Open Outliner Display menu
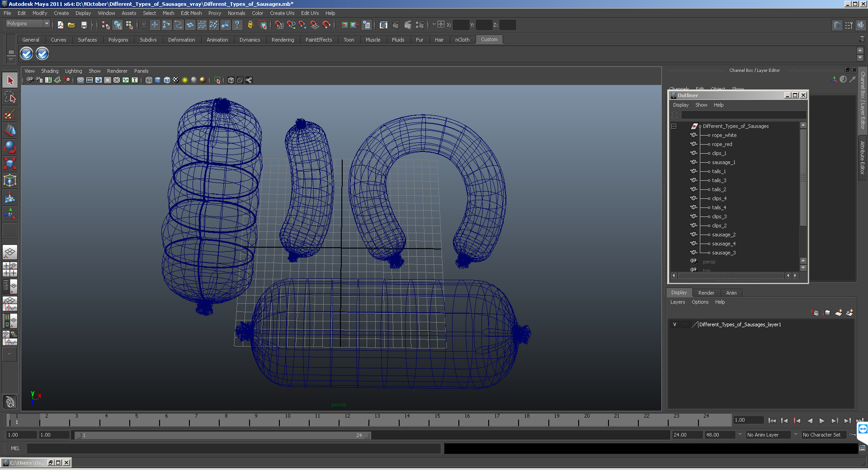The image size is (868, 470). (681, 105)
